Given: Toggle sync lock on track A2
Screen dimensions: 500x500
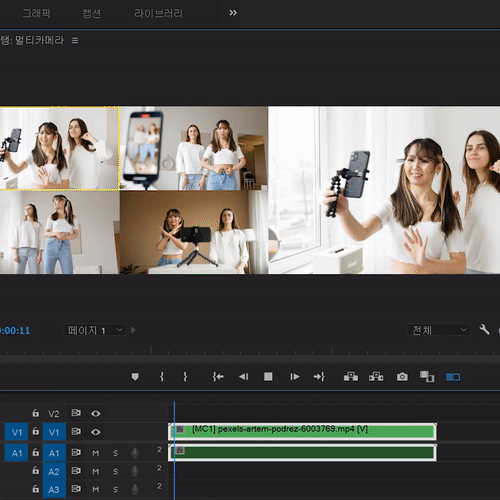Looking at the screenshot, I should (x=76, y=470).
